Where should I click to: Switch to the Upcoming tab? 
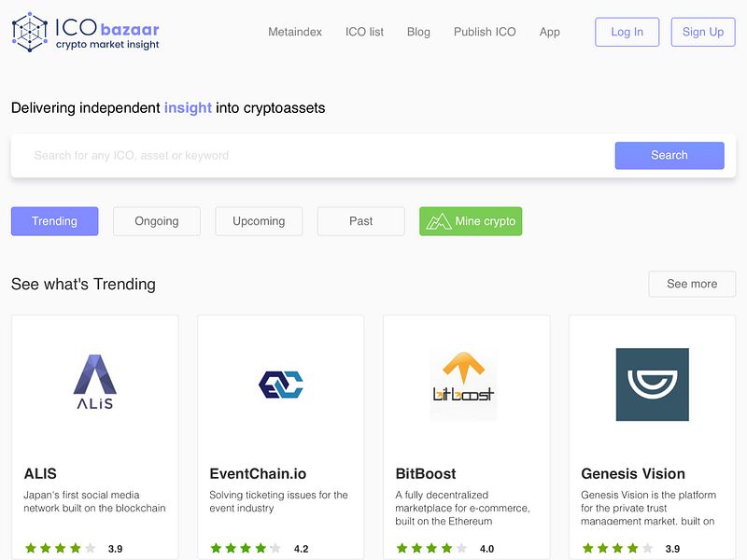(259, 221)
